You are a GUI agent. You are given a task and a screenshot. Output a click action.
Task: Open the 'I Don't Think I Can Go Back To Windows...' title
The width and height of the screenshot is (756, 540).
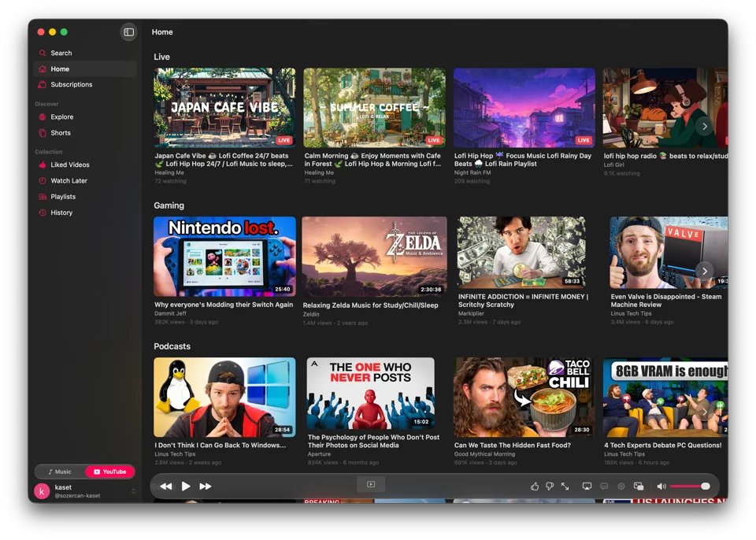(220, 445)
